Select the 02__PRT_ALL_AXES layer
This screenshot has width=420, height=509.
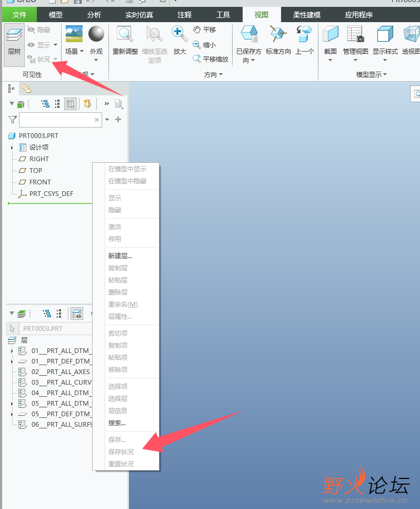[x=55, y=372]
